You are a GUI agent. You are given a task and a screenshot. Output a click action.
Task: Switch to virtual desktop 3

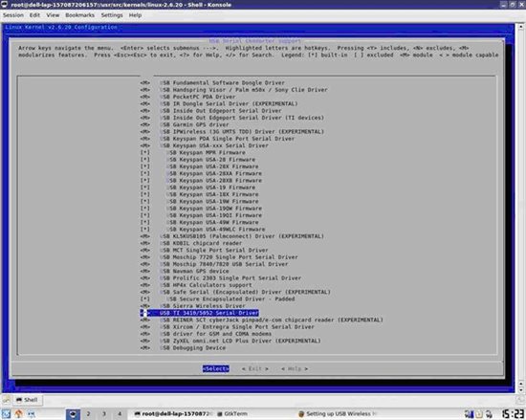(104, 414)
